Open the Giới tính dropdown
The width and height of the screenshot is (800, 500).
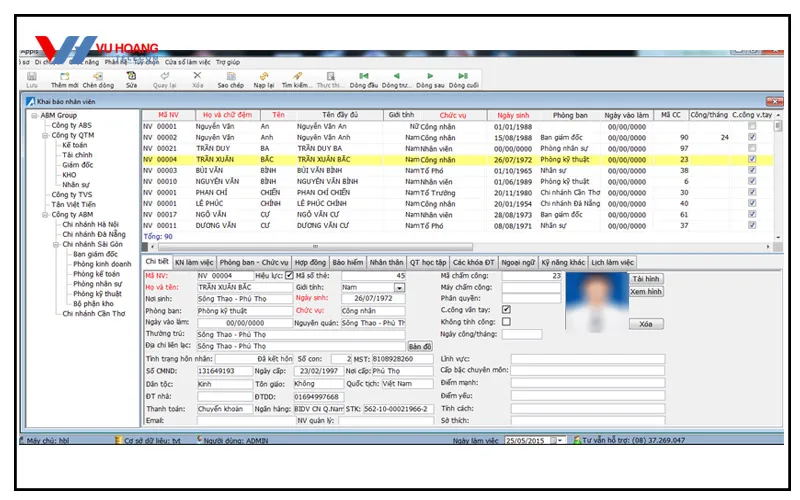399,288
